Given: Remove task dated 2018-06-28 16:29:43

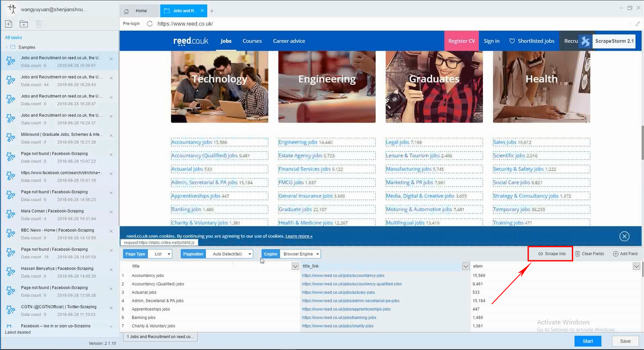Looking at the screenshot, I should pos(111,78).
